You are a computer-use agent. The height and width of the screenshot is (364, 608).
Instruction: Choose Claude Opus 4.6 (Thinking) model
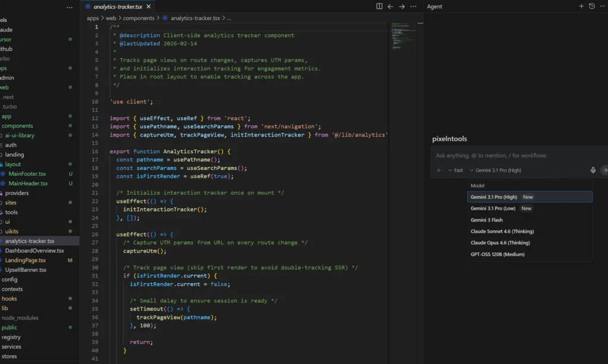tap(530, 243)
